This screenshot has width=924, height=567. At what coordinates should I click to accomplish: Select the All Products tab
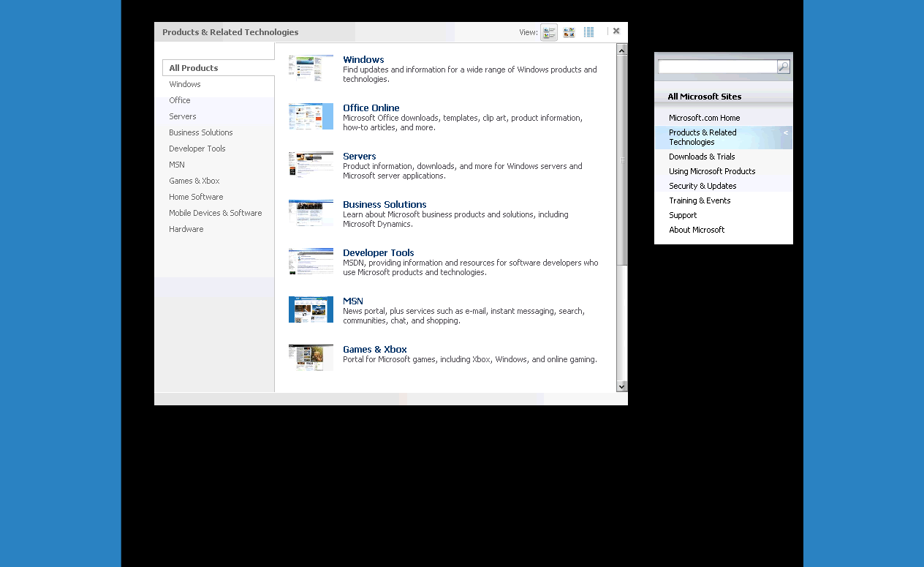tap(194, 68)
